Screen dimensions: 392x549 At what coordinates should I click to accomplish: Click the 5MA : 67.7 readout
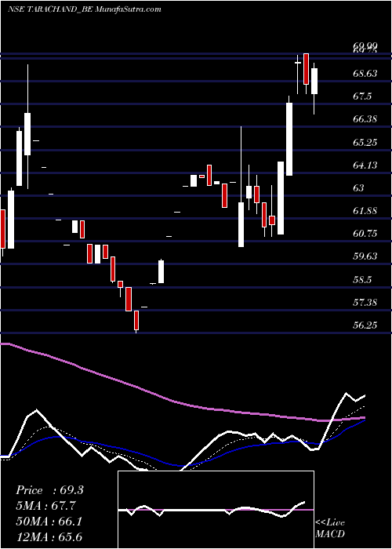click(45, 506)
